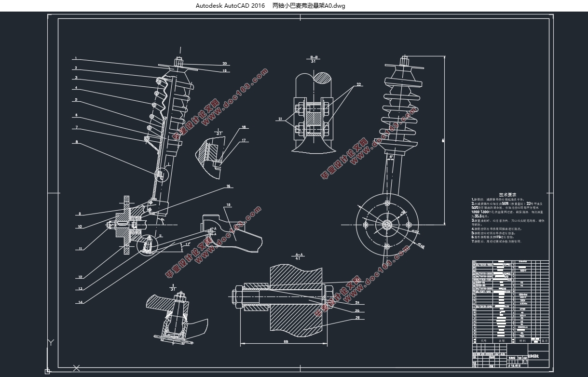Click the UCS X-axis marker

click(75, 368)
